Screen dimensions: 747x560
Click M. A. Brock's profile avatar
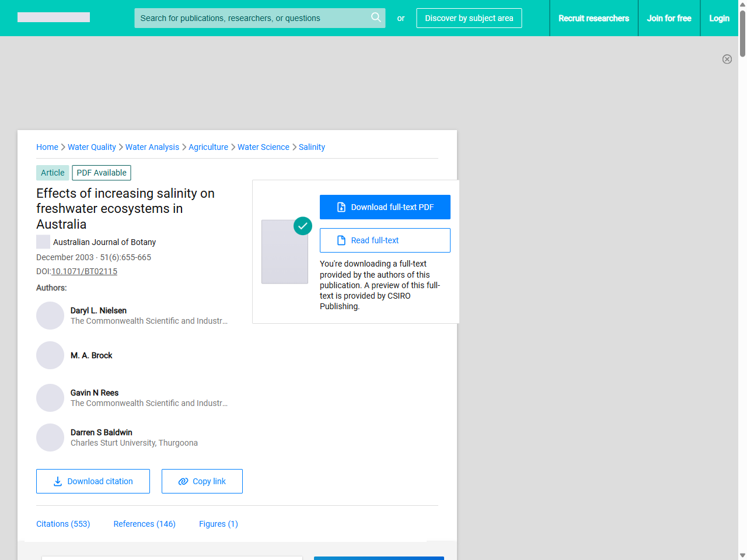(50, 355)
